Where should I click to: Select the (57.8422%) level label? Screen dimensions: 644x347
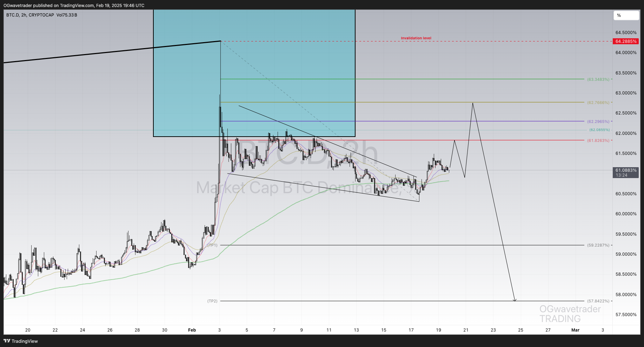[598, 301]
